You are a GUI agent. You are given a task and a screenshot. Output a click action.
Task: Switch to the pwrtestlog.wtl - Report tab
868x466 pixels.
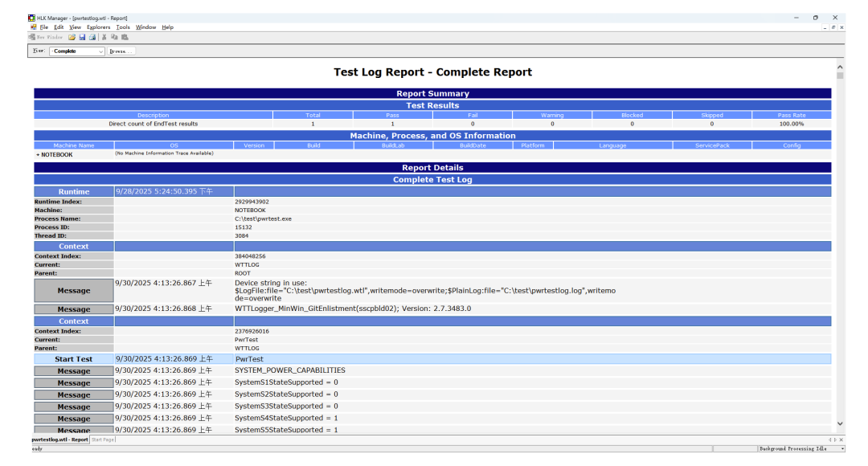59,439
